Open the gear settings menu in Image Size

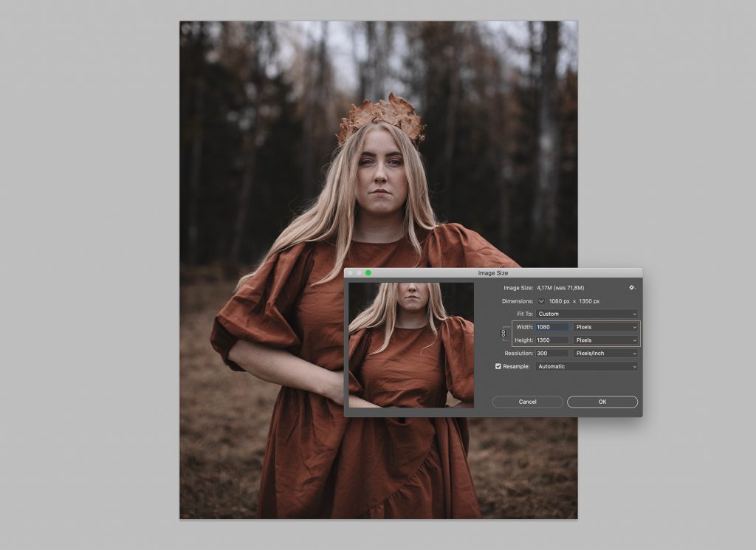pos(632,288)
